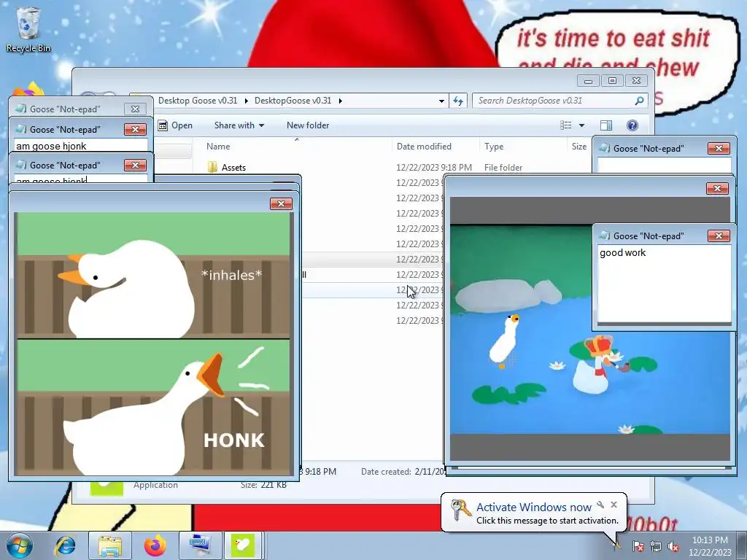Click the wrench icon in activation balloon
Image resolution: width=747 pixels, height=560 pixels.
600,505
